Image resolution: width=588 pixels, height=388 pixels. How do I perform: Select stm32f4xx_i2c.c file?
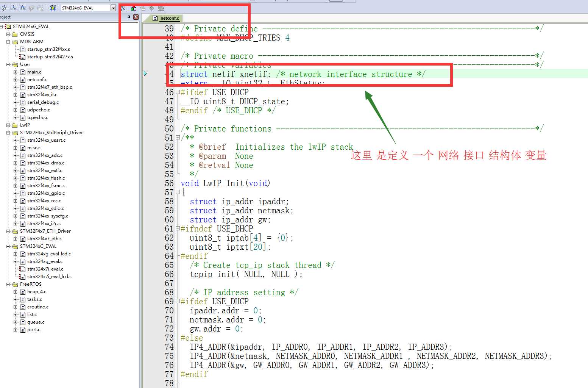pyautogui.click(x=44, y=224)
